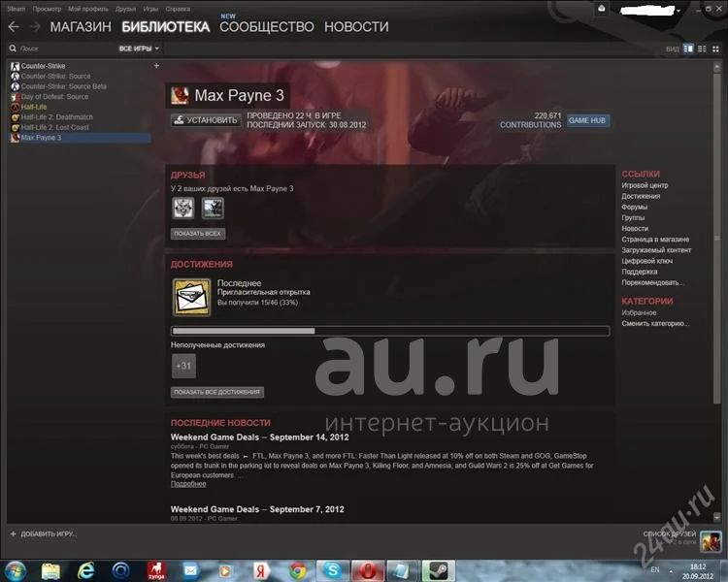The height and width of the screenshot is (582, 728).
Task: Show hidden tray icons arrow
Action: tap(671, 570)
